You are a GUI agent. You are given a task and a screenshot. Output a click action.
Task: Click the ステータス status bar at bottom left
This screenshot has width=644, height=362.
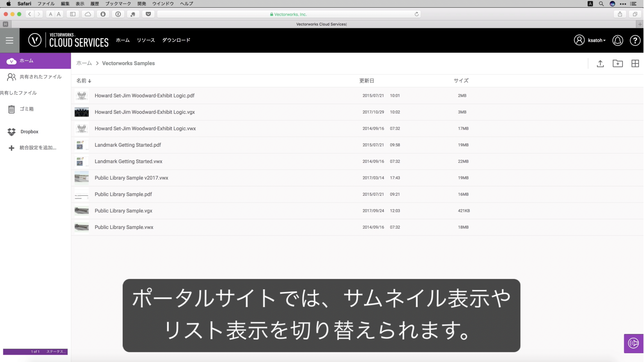pos(35,352)
